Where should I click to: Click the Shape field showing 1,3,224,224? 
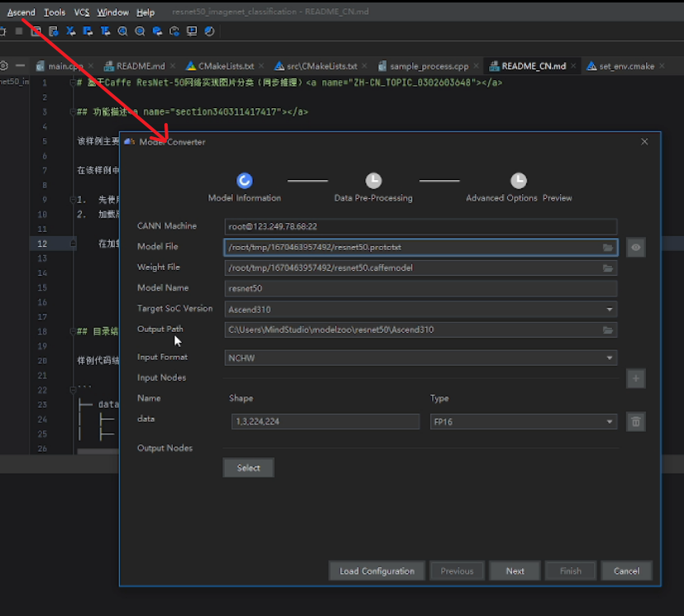[x=325, y=422]
